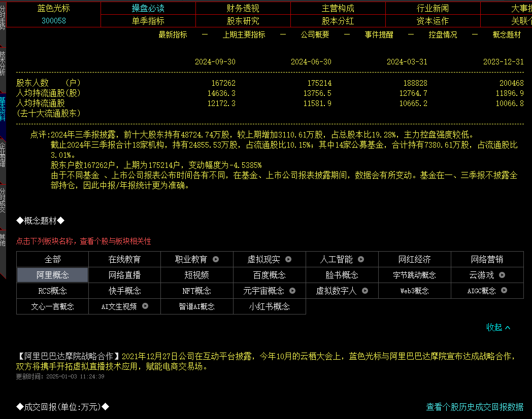Select the 人工智能 concept
The image size is (532, 419).
click(336, 259)
